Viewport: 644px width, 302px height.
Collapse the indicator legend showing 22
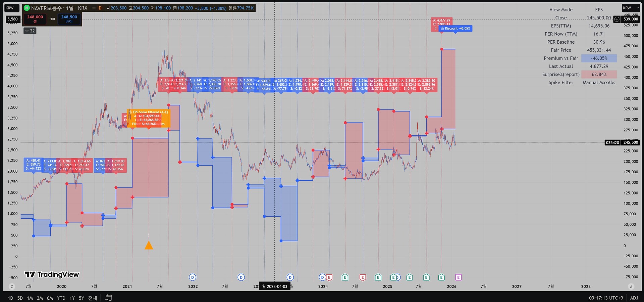pos(30,31)
